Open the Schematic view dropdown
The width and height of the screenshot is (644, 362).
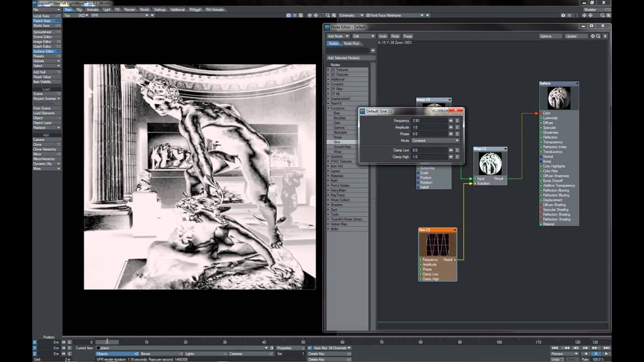[x=351, y=16]
